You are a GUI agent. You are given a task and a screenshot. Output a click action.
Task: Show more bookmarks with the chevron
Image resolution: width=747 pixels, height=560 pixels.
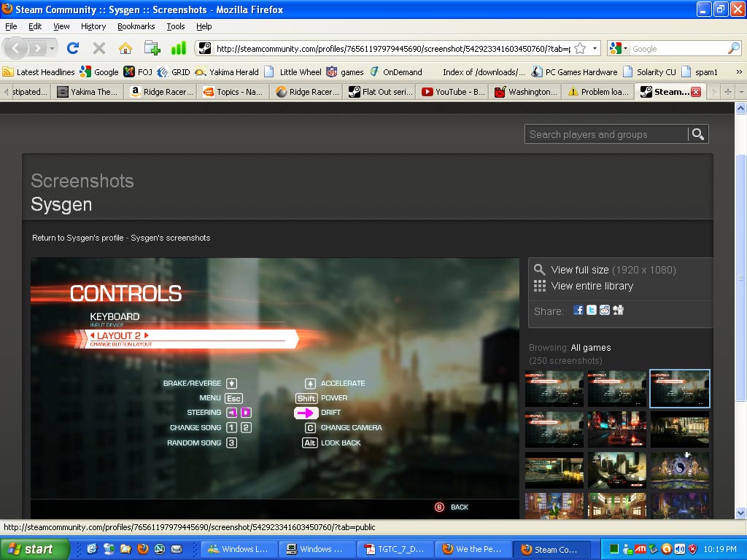739,72
